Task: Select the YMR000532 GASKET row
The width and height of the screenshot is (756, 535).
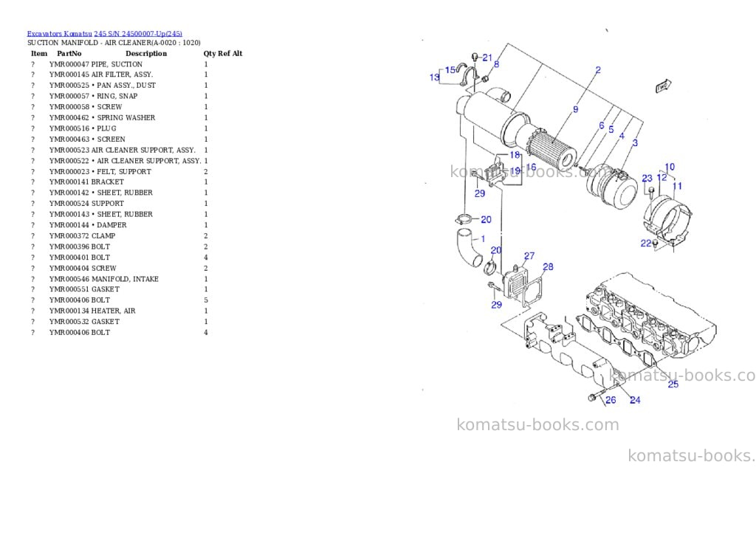Action: (120, 322)
